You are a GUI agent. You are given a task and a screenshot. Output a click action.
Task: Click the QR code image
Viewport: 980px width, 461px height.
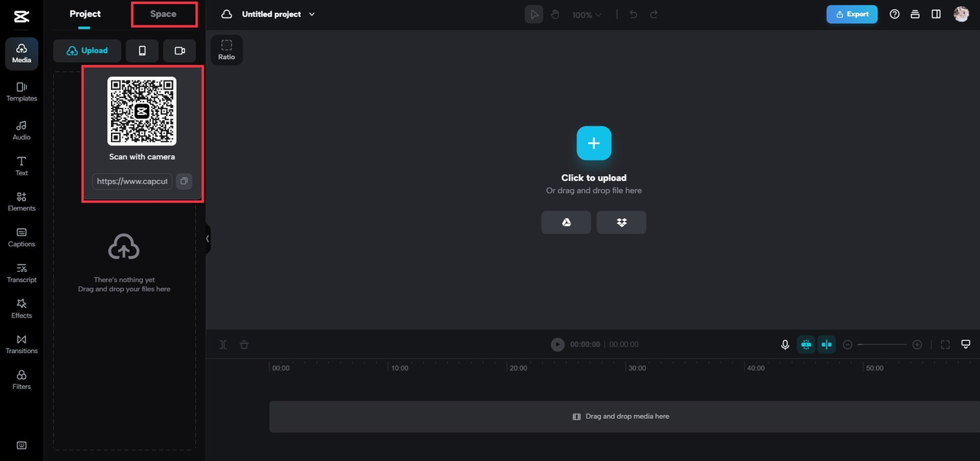click(142, 111)
